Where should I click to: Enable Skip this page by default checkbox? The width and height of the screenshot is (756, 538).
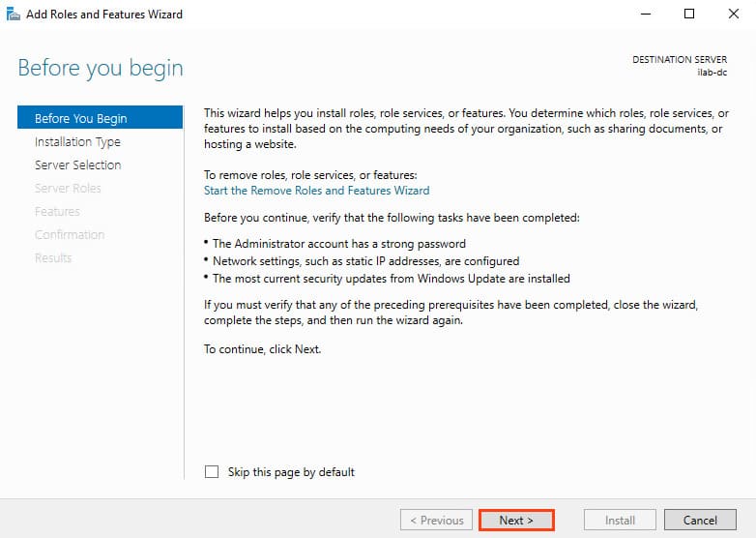coord(212,472)
